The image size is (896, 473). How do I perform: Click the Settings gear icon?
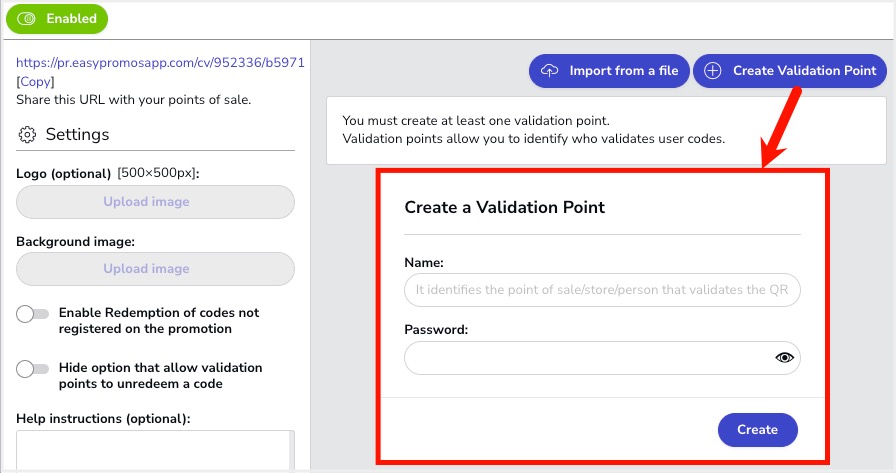click(x=27, y=135)
